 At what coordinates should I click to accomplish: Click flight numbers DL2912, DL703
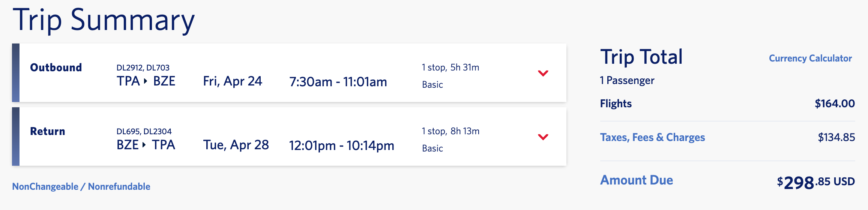pyautogui.click(x=143, y=68)
